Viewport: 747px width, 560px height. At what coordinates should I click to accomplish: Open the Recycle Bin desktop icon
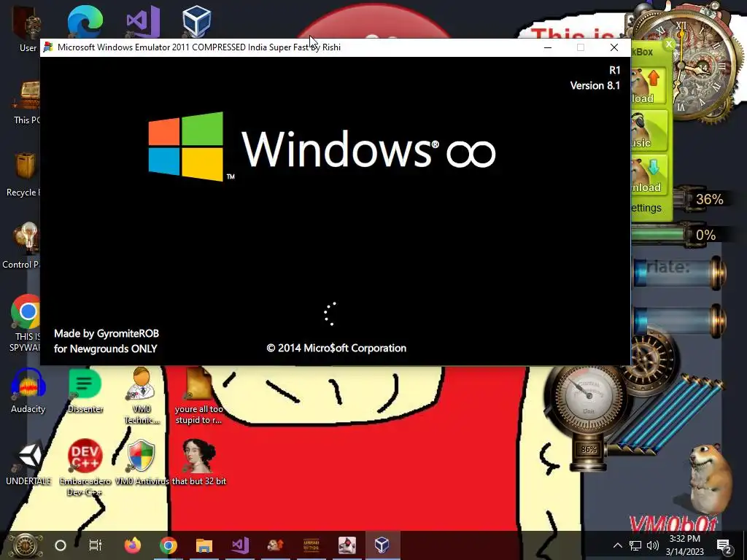click(x=25, y=174)
